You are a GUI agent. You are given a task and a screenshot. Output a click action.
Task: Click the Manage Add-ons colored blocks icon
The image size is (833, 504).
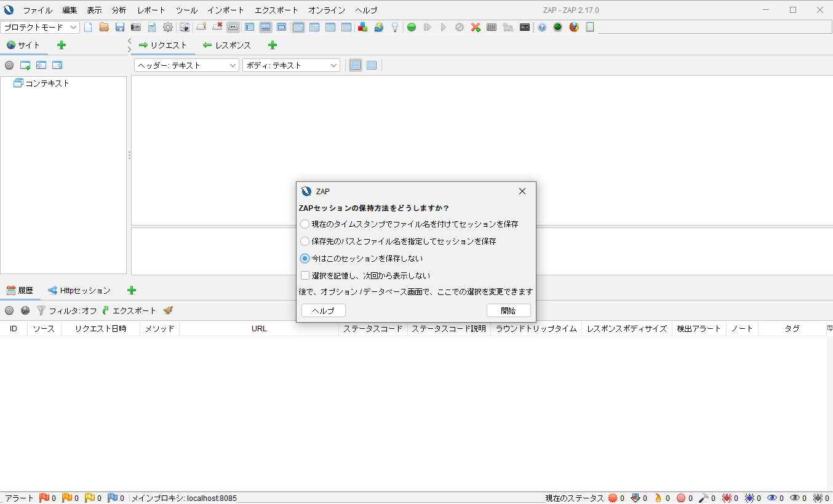click(363, 27)
